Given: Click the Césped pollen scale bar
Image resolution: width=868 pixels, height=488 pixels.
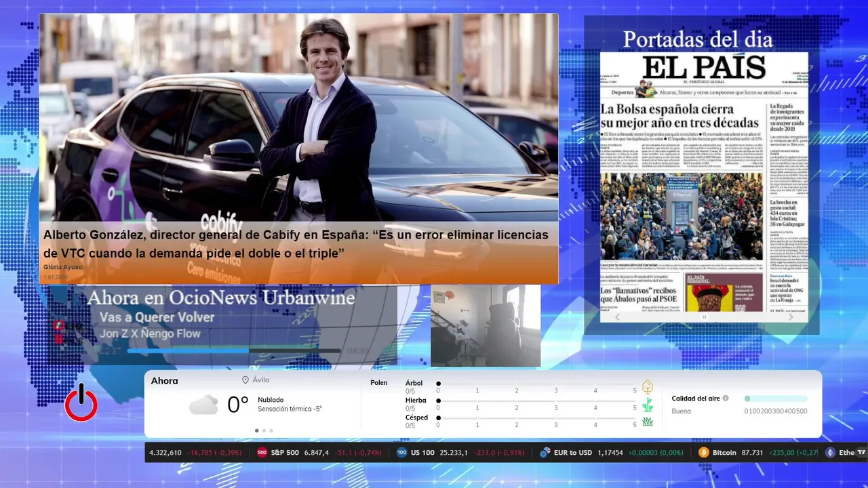Looking at the screenshot, I should click(536, 418).
